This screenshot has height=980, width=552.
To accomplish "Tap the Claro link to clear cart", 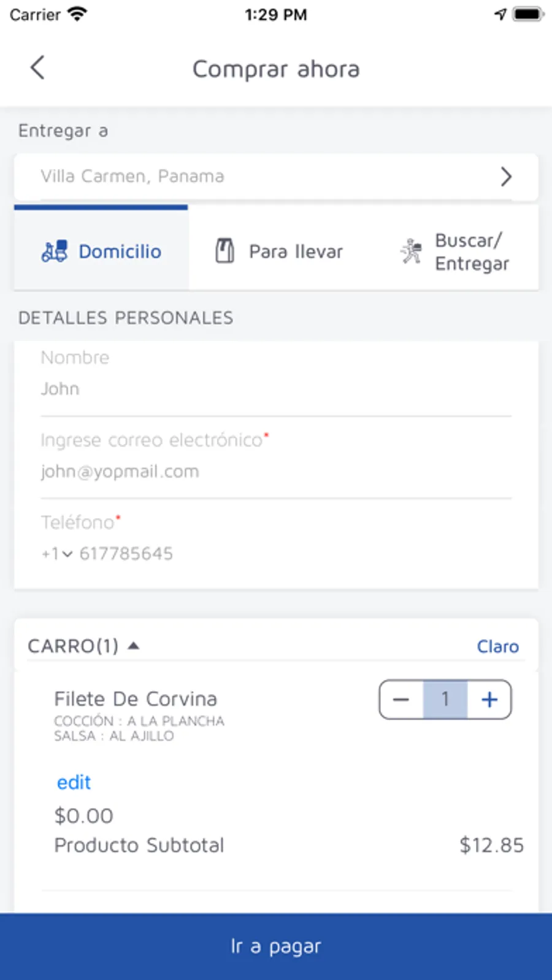I will [x=498, y=646].
